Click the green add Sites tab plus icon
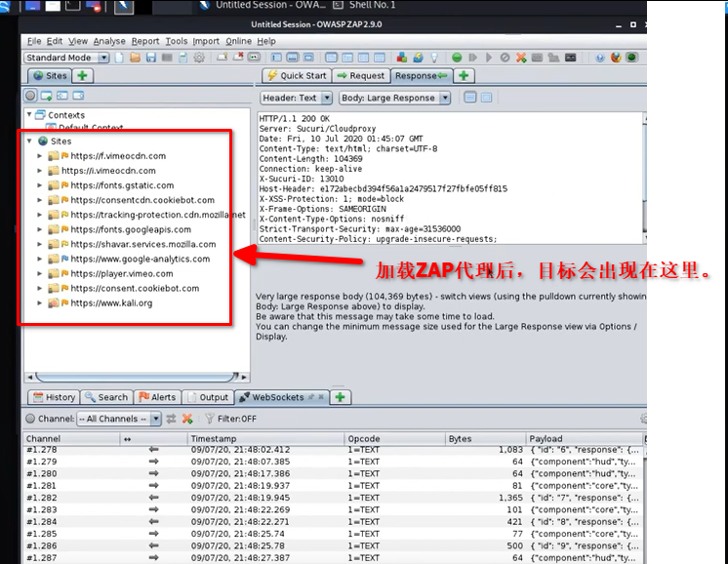 point(83,75)
